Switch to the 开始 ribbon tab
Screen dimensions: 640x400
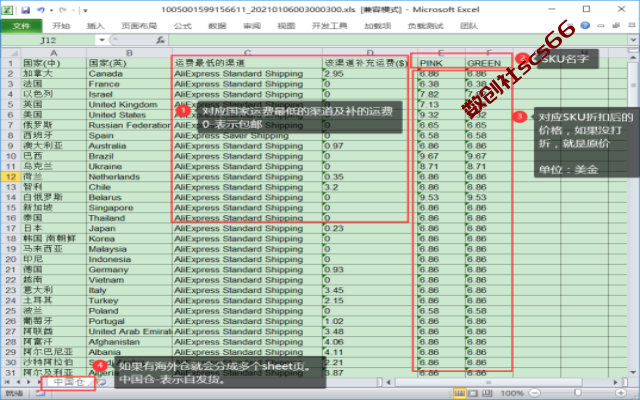click(x=61, y=26)
